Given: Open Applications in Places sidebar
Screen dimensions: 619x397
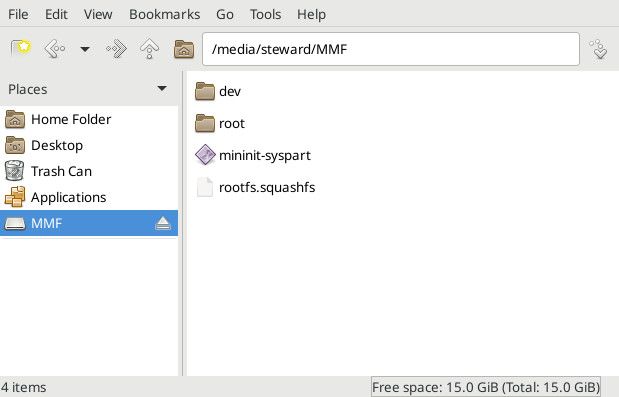Looking at the screenshot, I should pyautogui.click(x=89, y=197).
